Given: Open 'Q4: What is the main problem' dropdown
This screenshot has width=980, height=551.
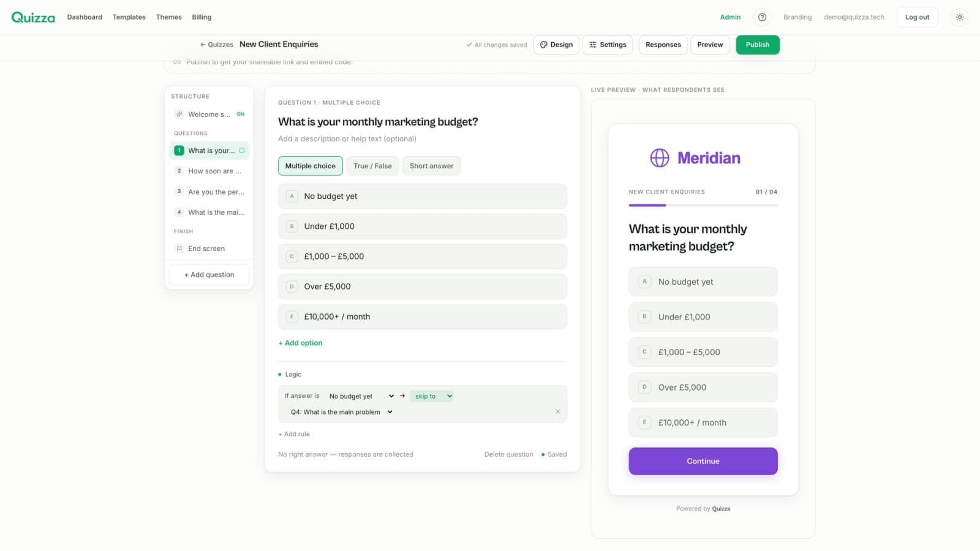Looking at the screenshot, I should tap(342, 412).
